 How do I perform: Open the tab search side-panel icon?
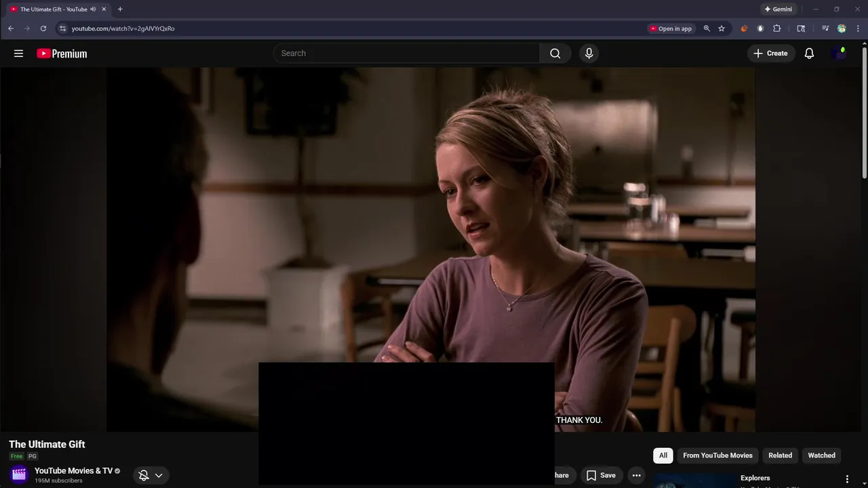click(801, 28)
